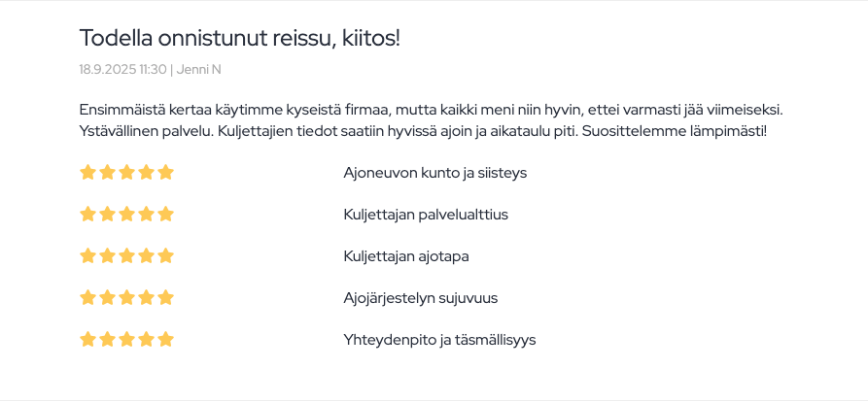The image size is (868, 402).
Task: Click third star of Yhteydenpito ja täsmällisyys rating
Action: pyautogui.click(x=126, y=340)
